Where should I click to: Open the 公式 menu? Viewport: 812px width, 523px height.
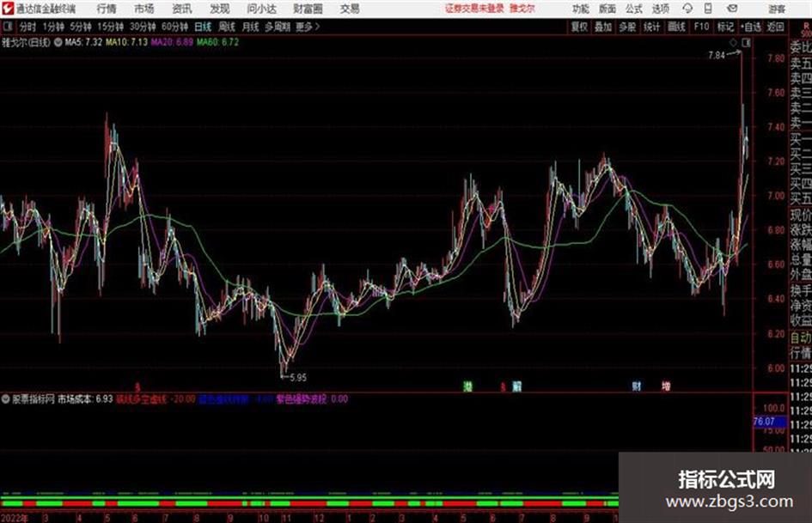coord(633,9)
